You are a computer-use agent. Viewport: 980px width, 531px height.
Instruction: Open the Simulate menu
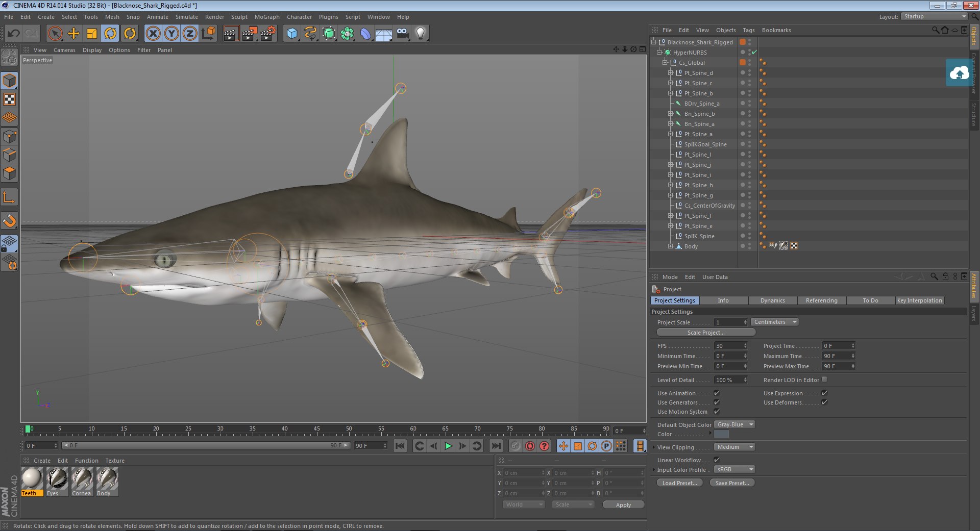click(x=187, y=17)
